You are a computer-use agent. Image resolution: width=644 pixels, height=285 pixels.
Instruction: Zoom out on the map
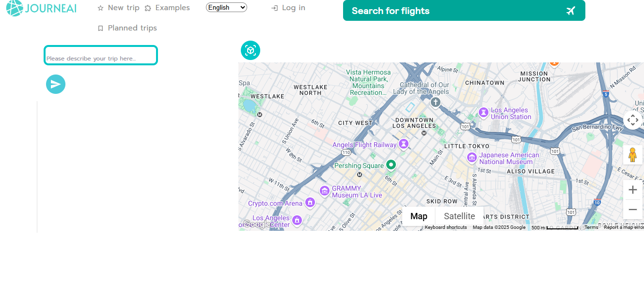632,210
